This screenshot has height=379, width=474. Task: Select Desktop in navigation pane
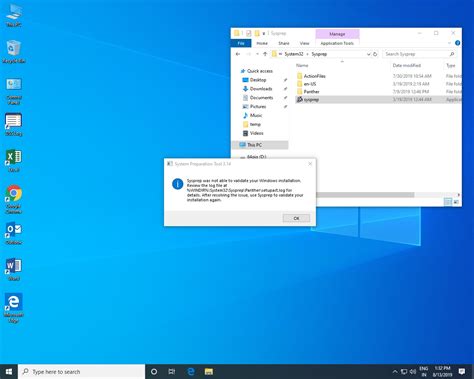tap(258, 80)
